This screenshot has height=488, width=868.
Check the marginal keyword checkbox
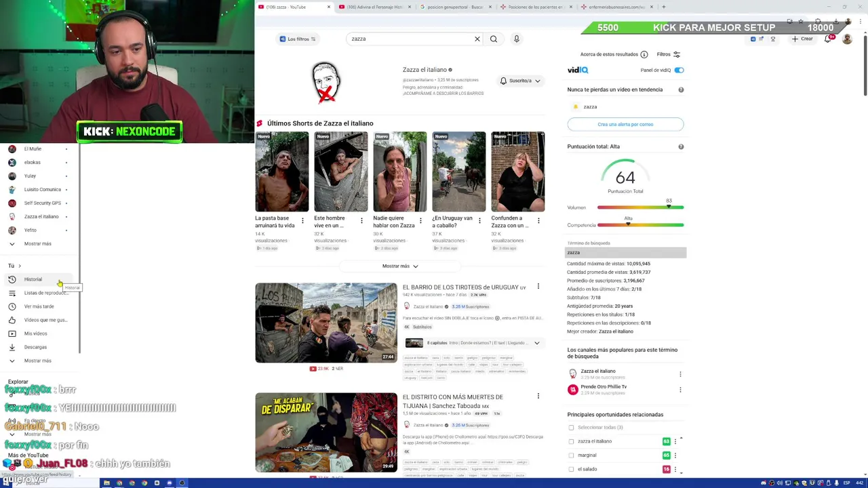pyautogui.click(x=571, y=455)
